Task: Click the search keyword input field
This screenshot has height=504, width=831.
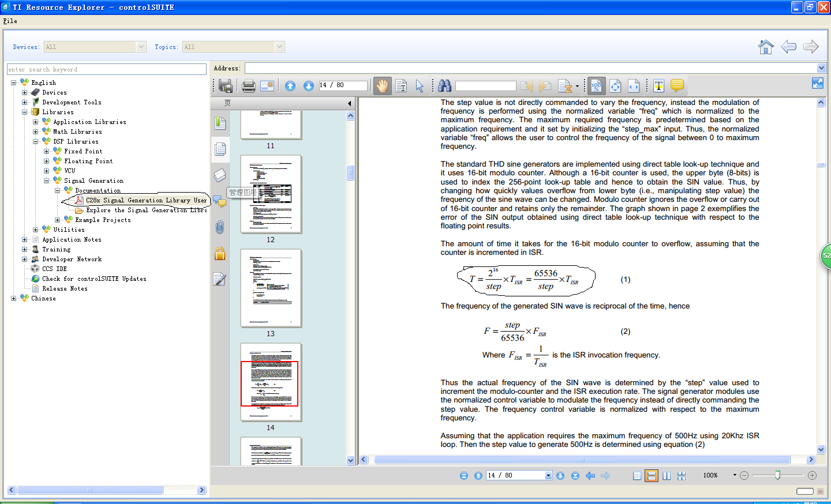Action: point(107,69)
